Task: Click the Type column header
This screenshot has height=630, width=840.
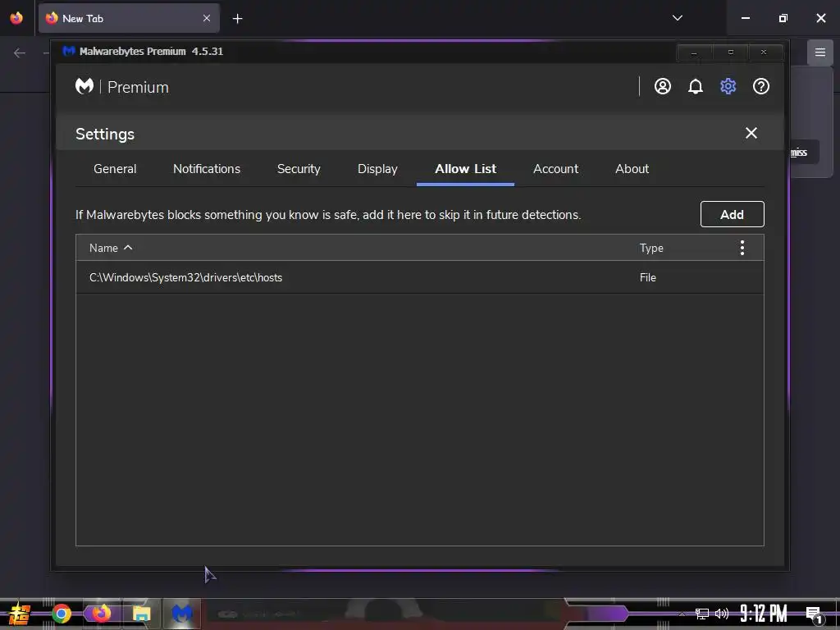Action: pyautogui.click(x=651, y=248)
